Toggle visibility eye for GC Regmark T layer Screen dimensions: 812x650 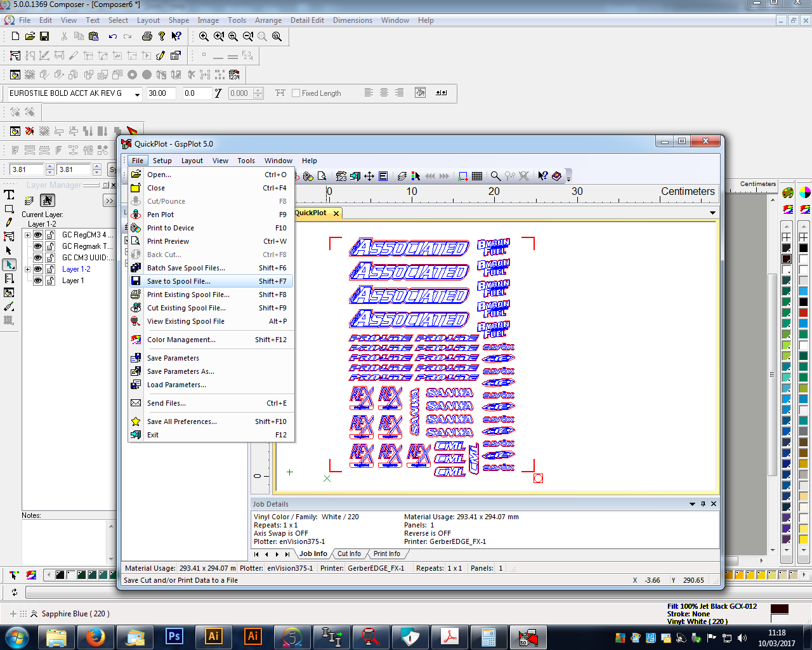[x=38, y=246]
